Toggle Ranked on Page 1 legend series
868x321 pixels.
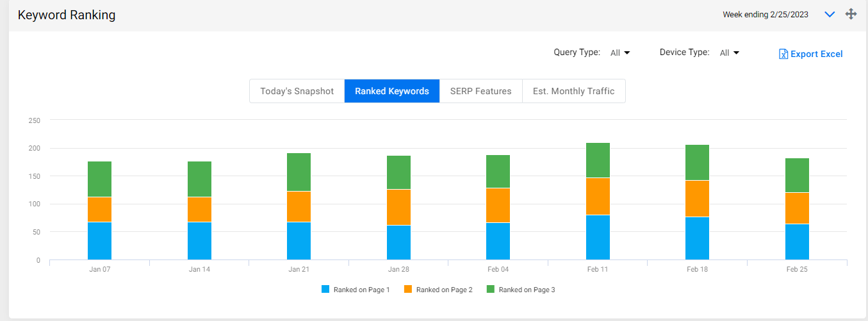[x=356, y=290]
